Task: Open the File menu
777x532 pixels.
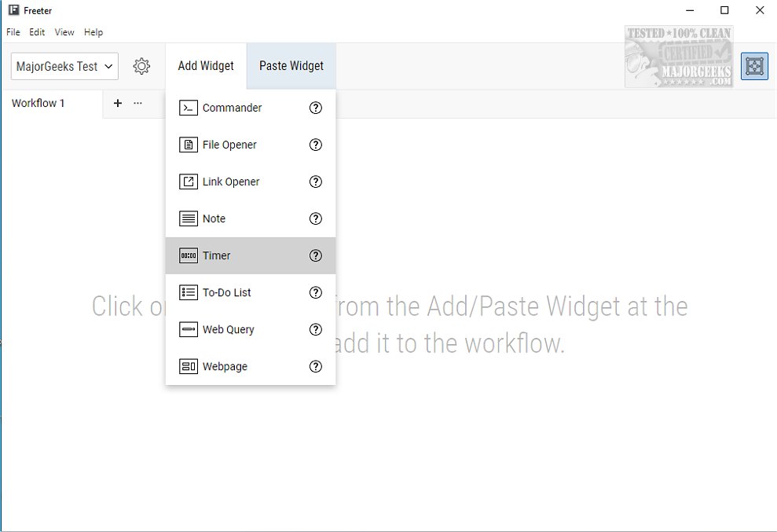Action: tap(13, 32)
